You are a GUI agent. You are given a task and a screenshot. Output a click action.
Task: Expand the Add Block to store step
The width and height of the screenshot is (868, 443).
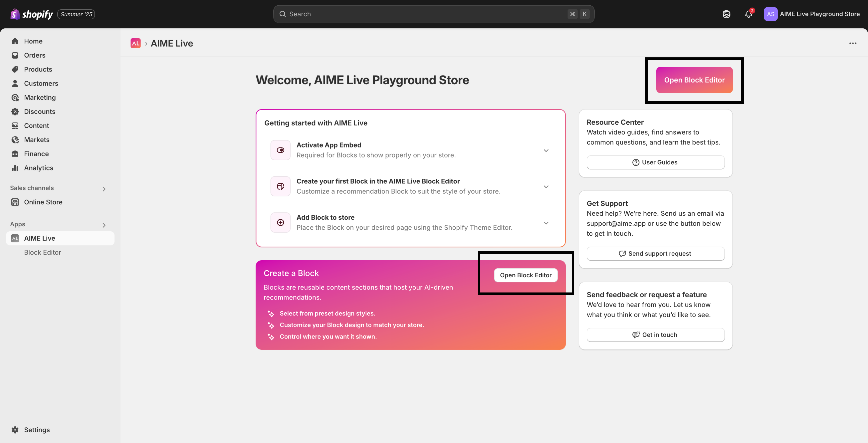546,223
